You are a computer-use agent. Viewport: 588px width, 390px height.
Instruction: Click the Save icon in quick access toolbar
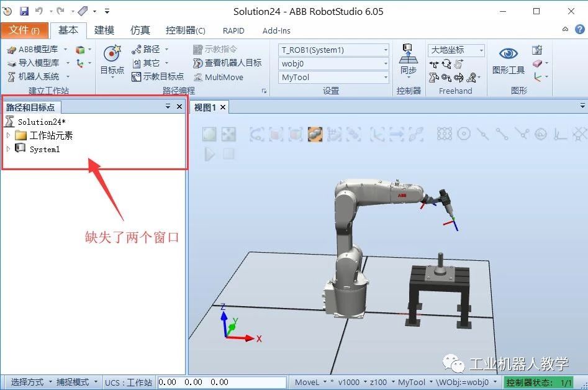click(x=24, y=11)
